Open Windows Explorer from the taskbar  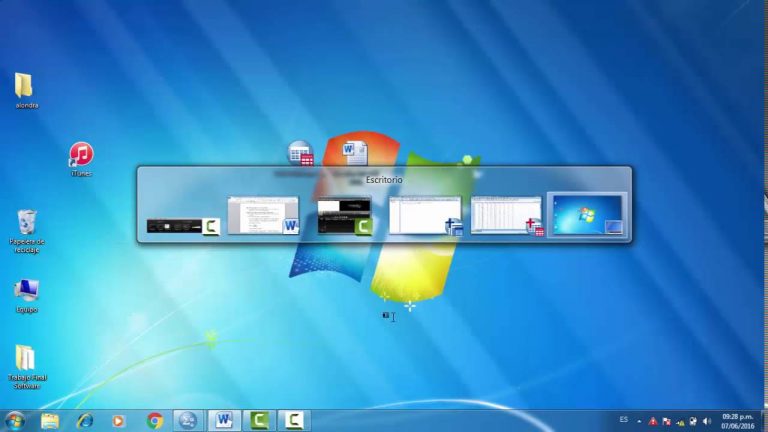tap(49, 420)
